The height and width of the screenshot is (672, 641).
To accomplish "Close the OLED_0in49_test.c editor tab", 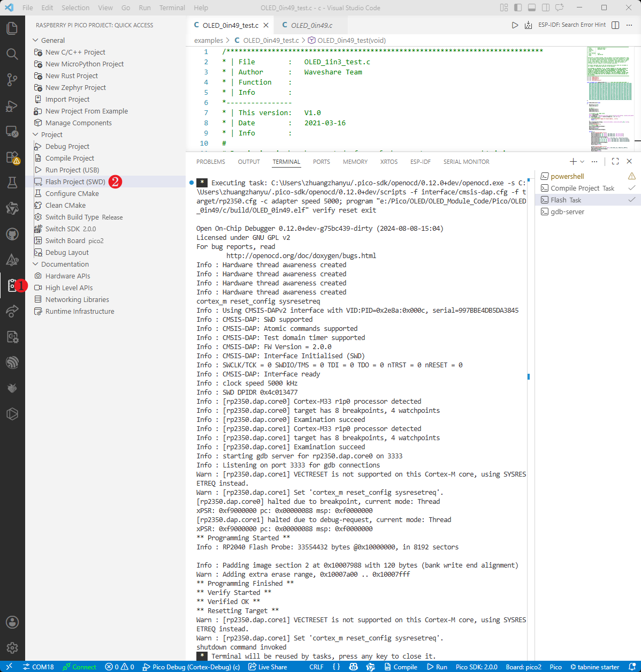I will click(266, 25).
